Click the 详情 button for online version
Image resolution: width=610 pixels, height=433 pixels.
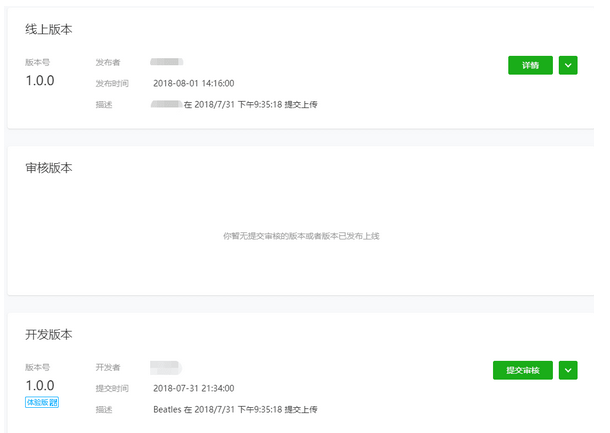click(x=530, y=65)
